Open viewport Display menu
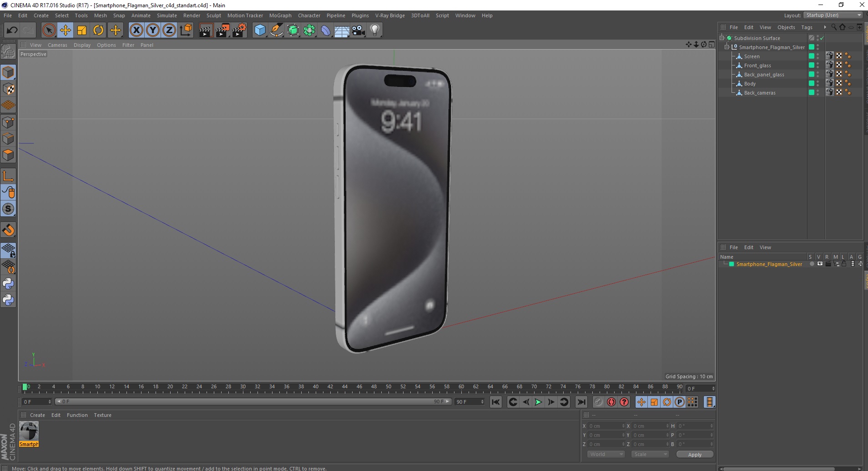 click(82, 45)
